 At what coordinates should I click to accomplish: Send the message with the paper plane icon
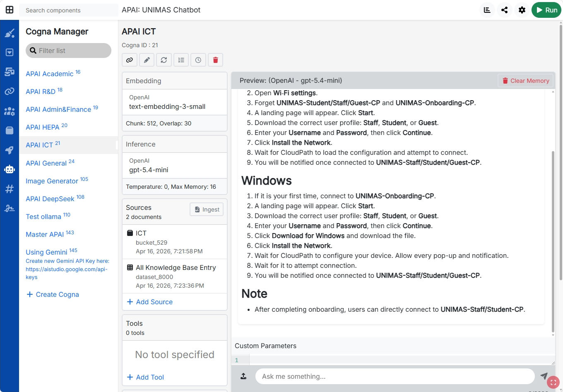(544, 376)
